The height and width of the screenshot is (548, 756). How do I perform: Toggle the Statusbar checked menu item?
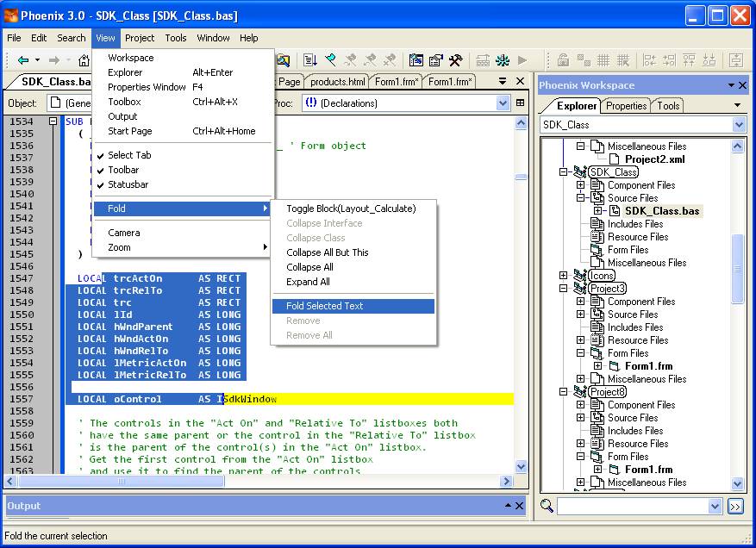(184, 184)
